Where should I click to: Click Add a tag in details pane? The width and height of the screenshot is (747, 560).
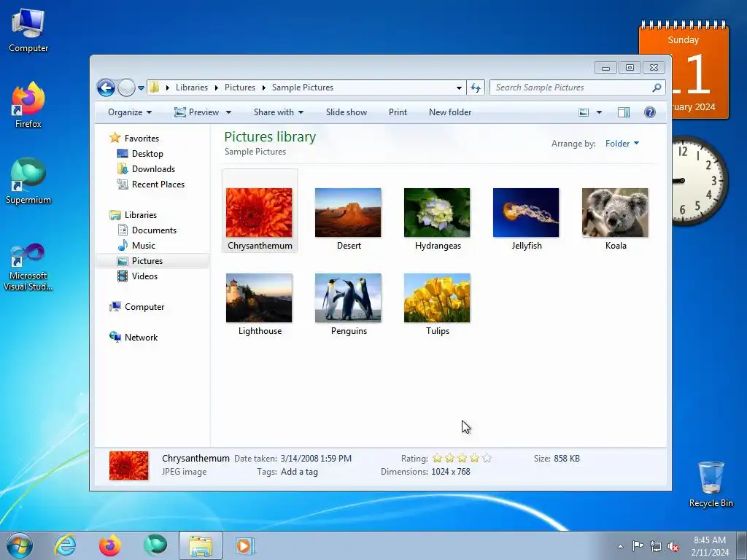299,472
